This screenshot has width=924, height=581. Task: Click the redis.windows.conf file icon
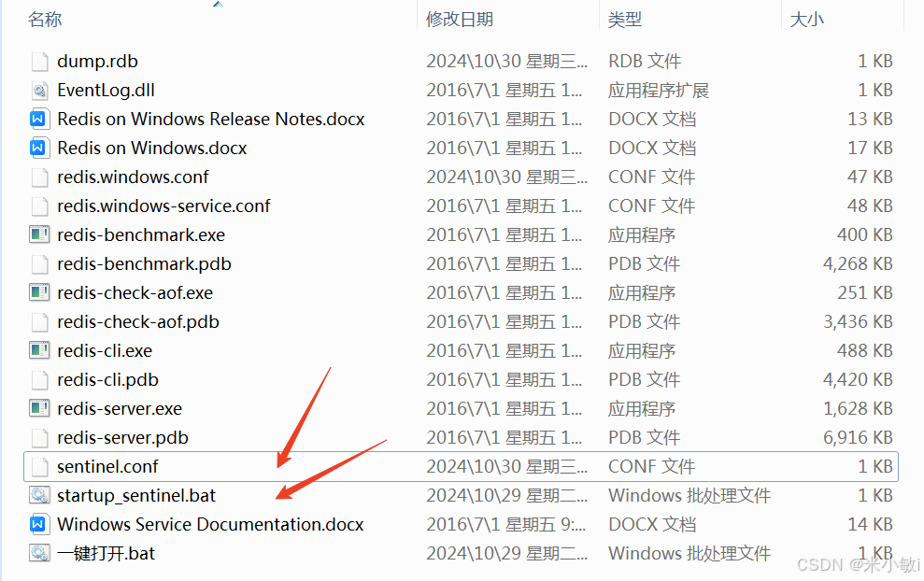39,177
